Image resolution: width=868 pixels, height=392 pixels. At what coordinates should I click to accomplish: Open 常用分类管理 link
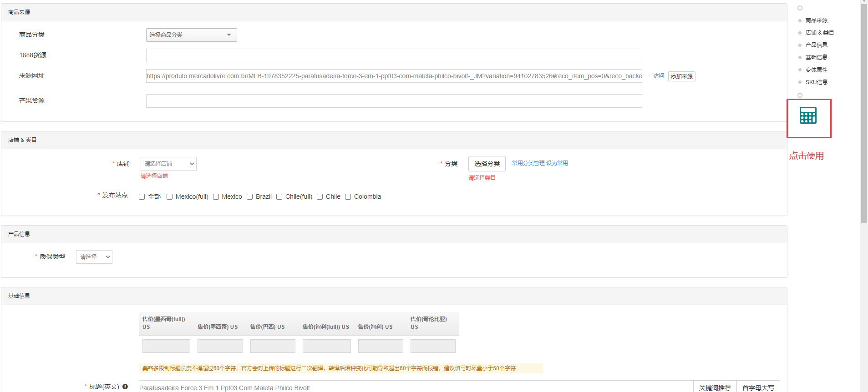click(x=528, y=163)
